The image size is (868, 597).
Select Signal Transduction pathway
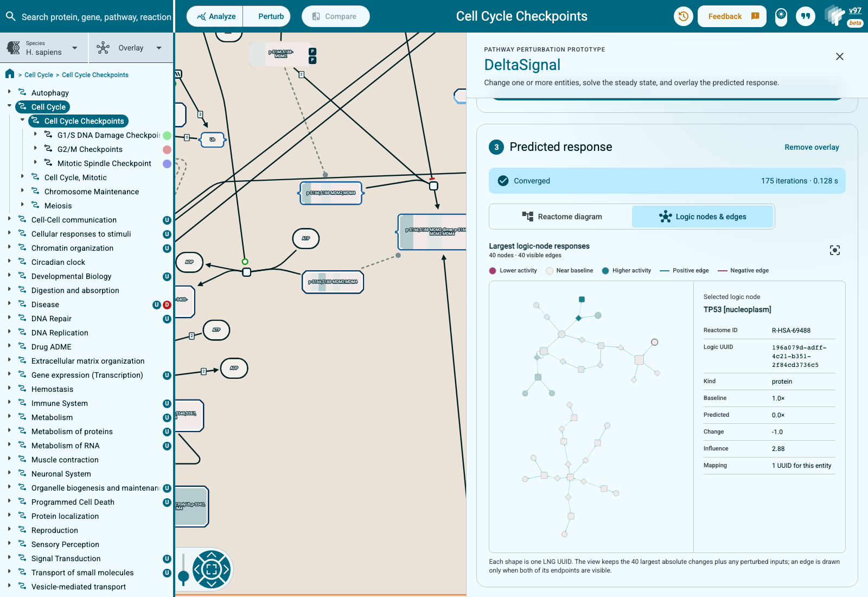point(66,558)
